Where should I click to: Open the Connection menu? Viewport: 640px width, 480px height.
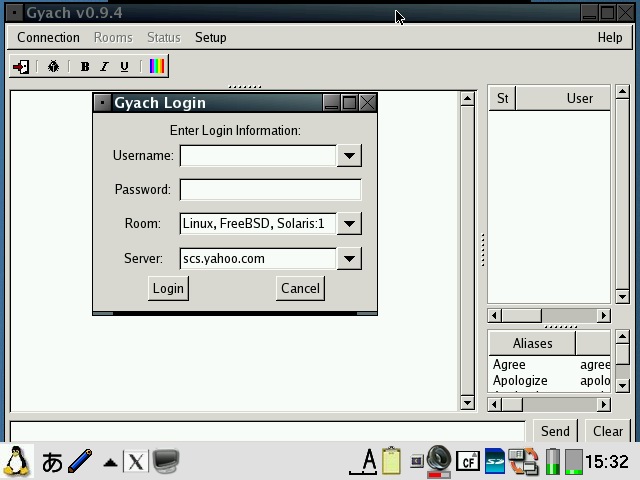click(x=48, y=37)
